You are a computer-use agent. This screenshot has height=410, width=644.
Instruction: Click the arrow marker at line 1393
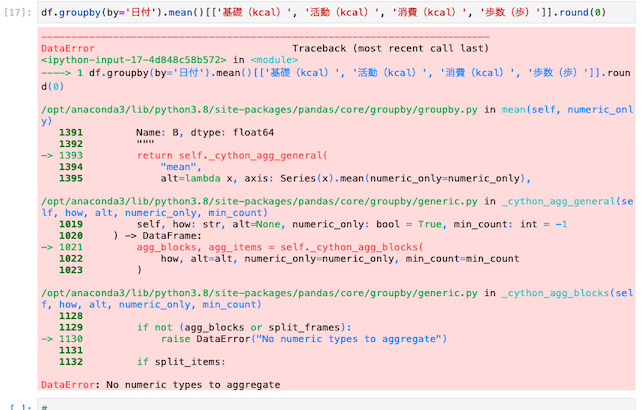47,156
